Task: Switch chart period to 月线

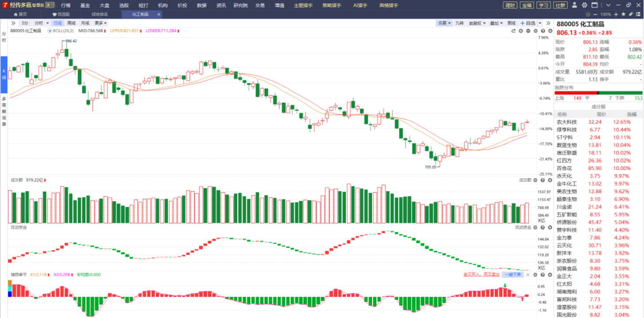Action: [85, 23]
